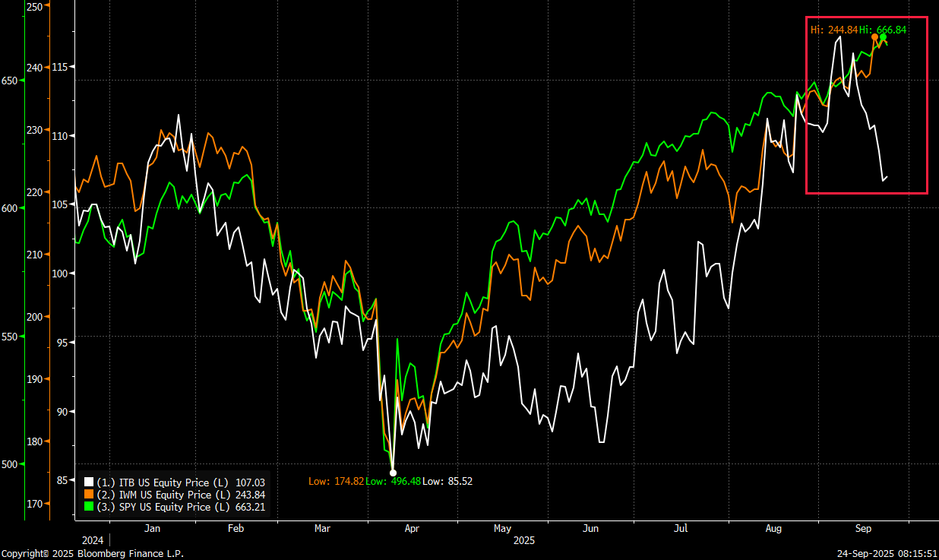Click the 'Hi: 666.84' green label
This screenshot has width=939, height=560.
click(x=883, y=30)
